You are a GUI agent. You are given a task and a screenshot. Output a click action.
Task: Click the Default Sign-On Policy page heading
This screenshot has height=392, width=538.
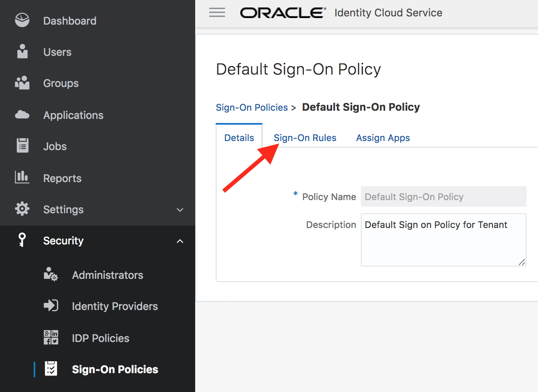click(x=299, y=69)
